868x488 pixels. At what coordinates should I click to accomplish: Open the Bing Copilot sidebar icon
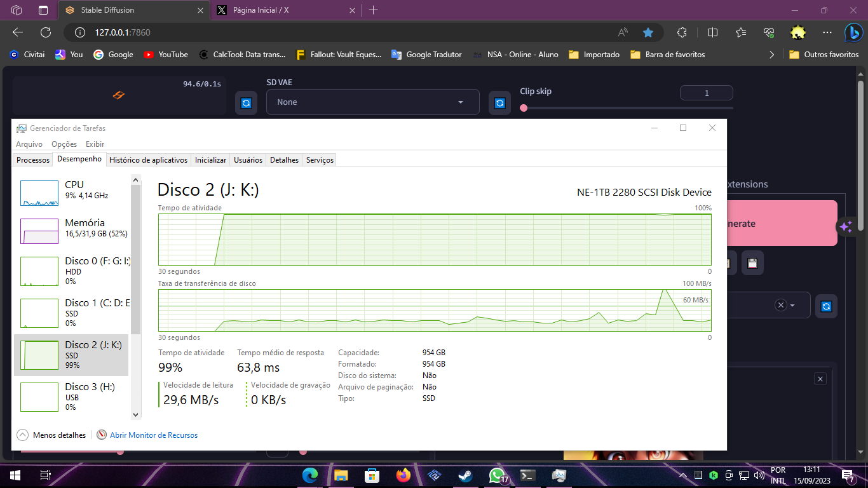(x=853, y=32)
